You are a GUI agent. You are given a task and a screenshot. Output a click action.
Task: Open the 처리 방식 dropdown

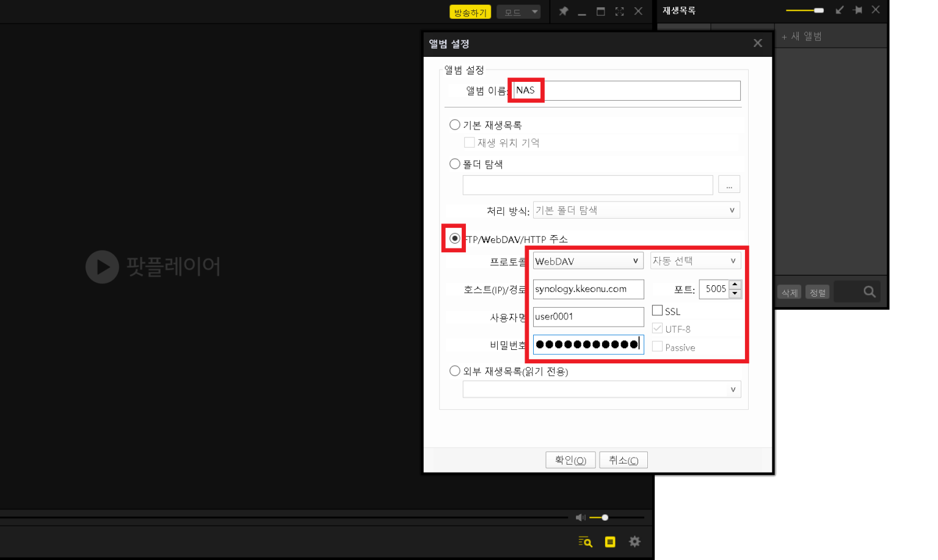pyautogui.click(x=636, y=210)
